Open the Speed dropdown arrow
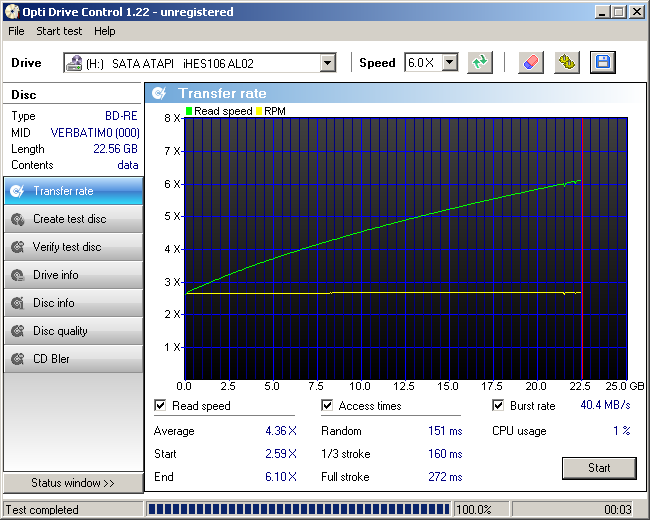 pyautogui.click(x=450, y=63)
